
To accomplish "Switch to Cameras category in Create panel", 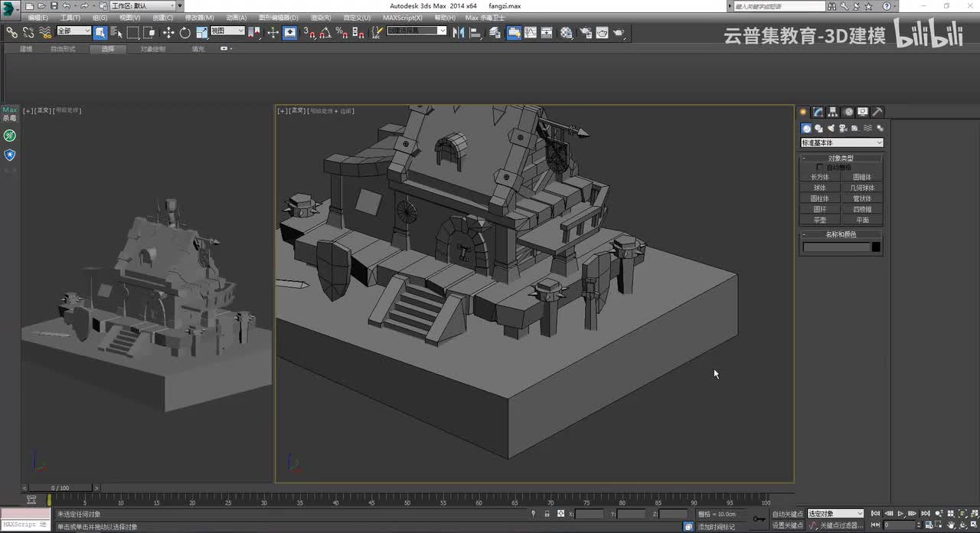I will (x=843, y=128).
